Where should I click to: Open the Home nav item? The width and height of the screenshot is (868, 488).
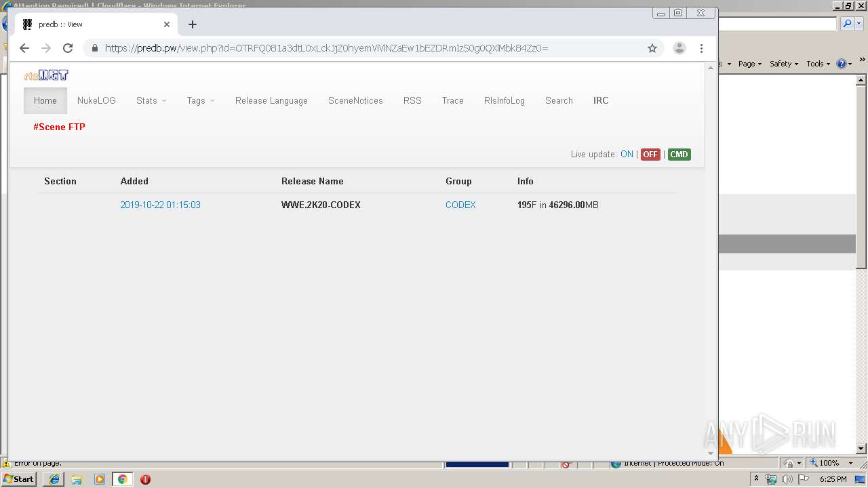(x=45, y=100)
